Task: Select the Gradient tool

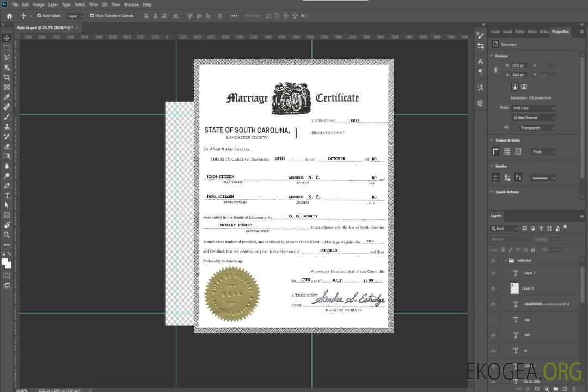Action: 7,156
